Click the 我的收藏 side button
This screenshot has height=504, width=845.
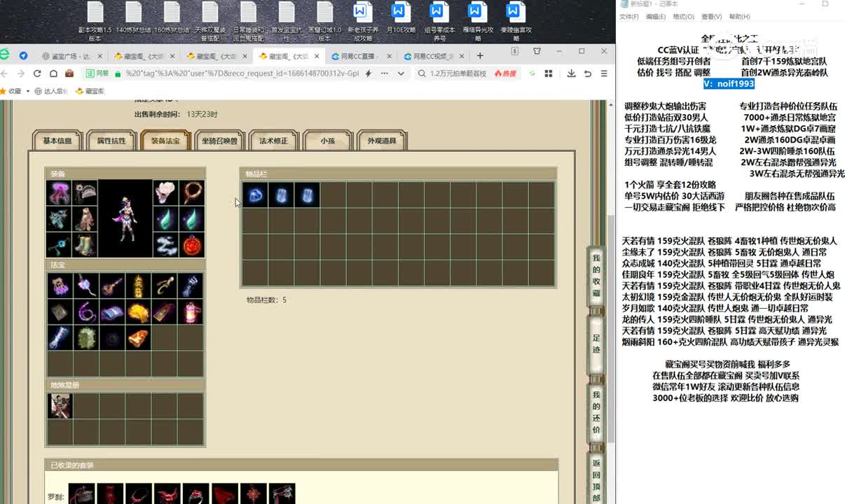click(x=596, y=276)
